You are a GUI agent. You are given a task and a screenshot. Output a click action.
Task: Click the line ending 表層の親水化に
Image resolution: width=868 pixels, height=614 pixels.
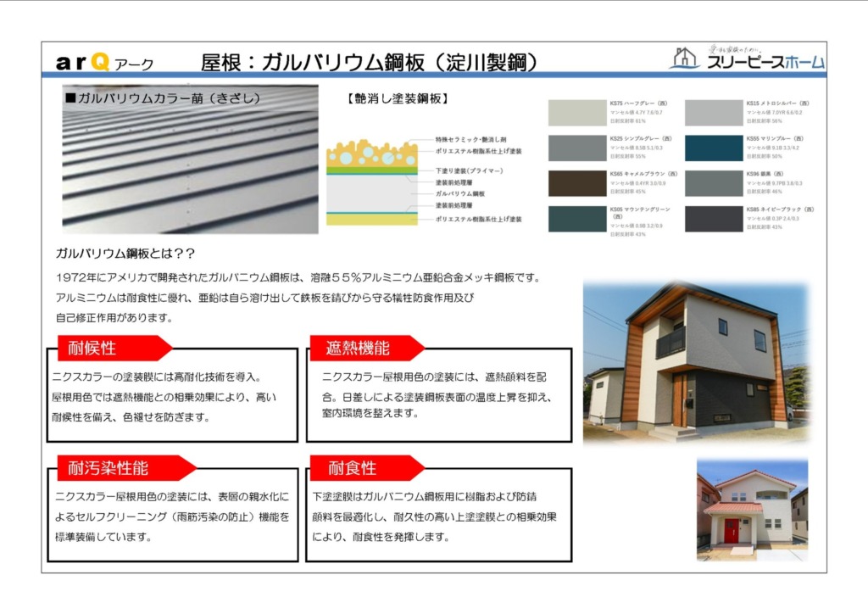[172, 497]
